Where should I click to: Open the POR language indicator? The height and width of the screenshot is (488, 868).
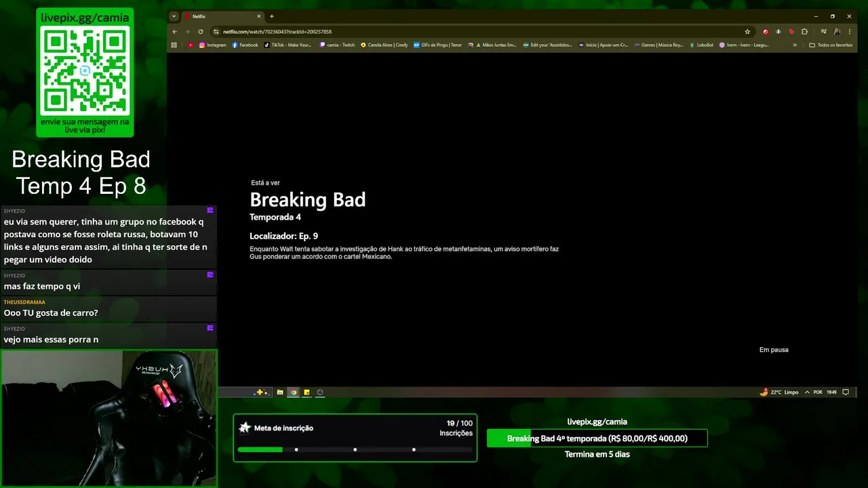pyautogui.click(x=818, y=392)
